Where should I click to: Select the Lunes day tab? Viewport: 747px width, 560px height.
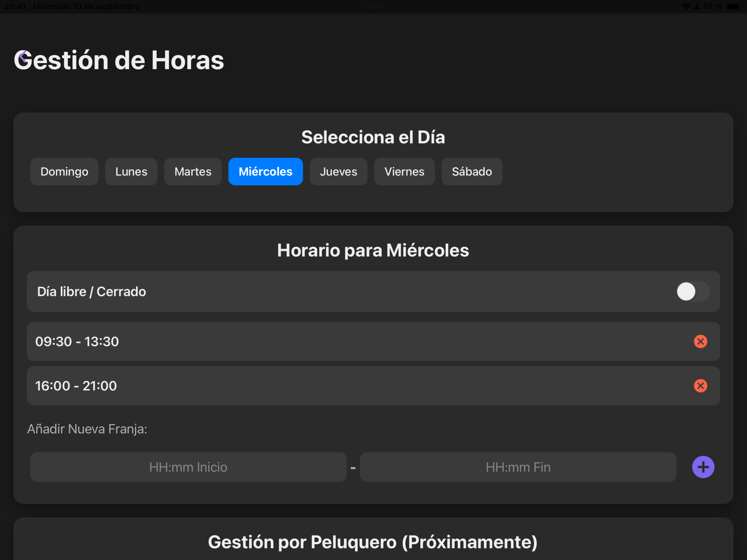(131, 171)
